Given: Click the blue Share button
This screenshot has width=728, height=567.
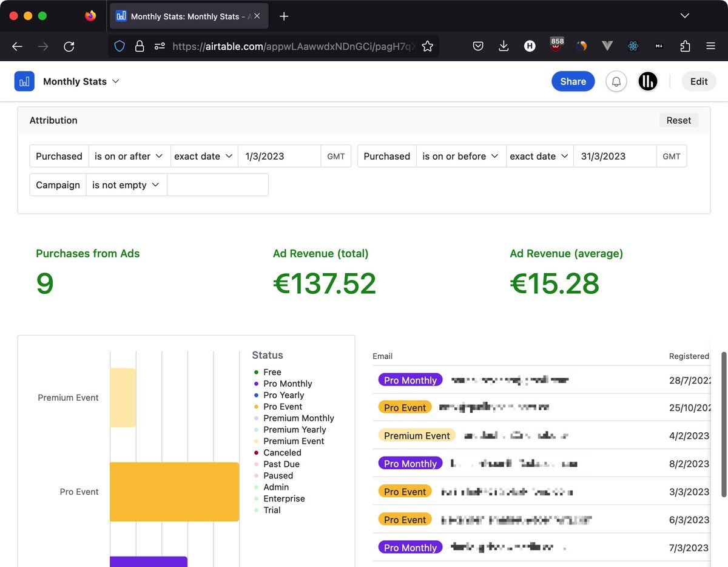Looking at the screenshot, I should click(x=573, y=81).
